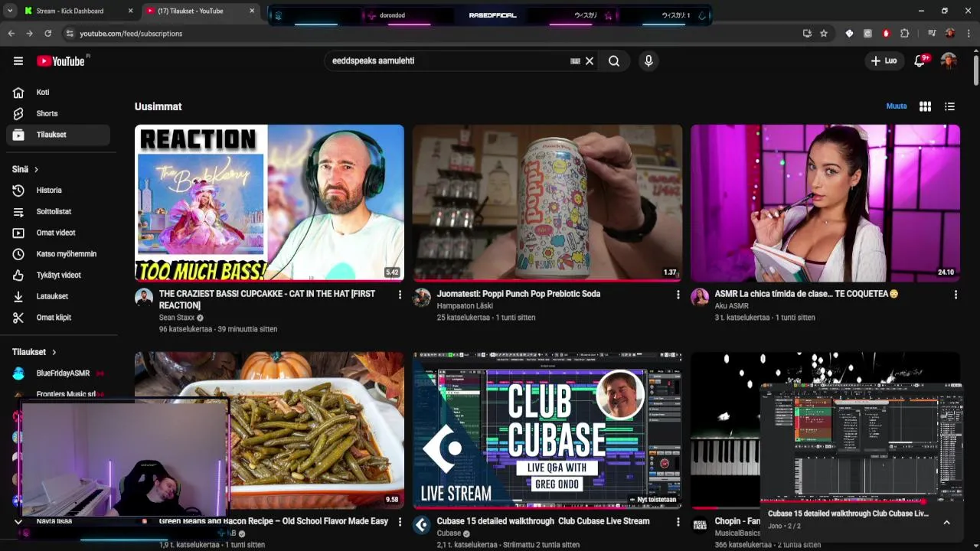
Task: Open the notifications bell showing 9+
Action: click(920, 60)
